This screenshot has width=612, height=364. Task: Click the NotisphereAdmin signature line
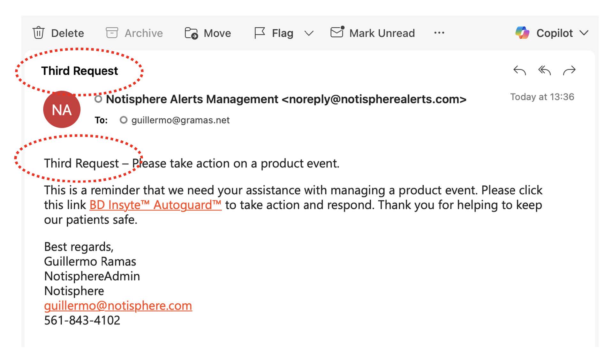pos(92,276)
